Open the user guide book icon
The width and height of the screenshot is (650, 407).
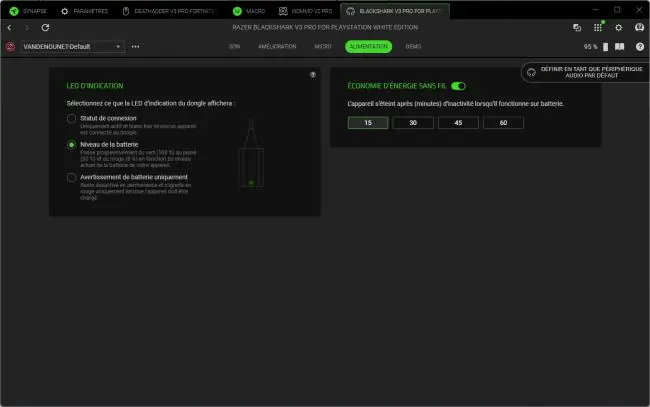(x=619, y=47)
